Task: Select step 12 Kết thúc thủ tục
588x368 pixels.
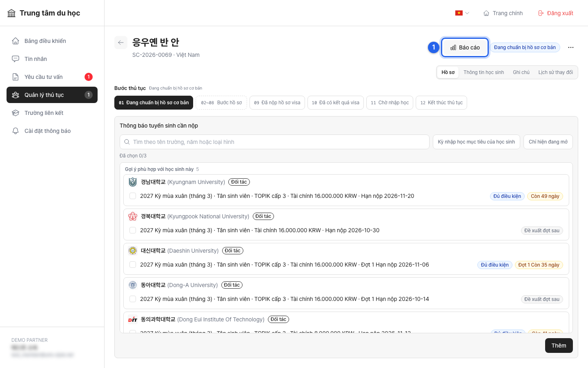Action: pos(441,103)
